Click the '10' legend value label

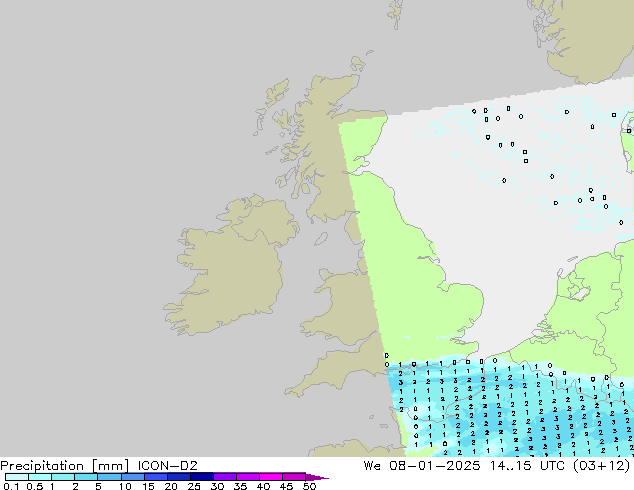(x=125, y=486)
